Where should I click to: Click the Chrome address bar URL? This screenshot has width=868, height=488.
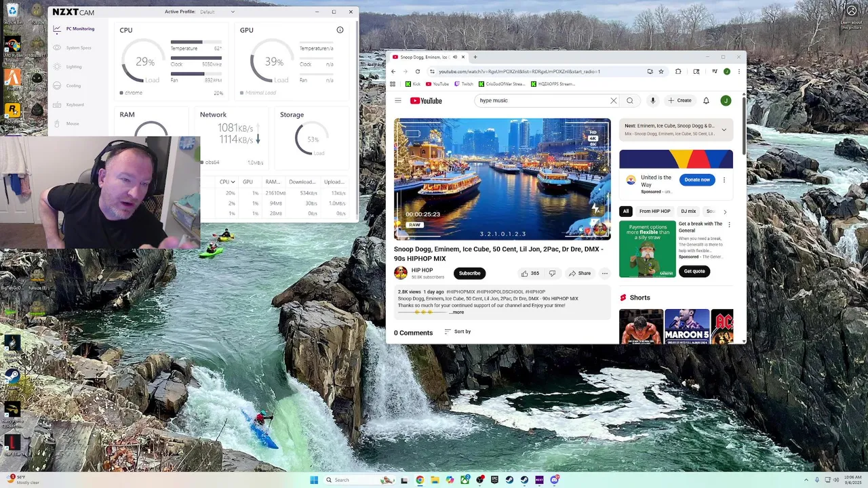[519, 71]
